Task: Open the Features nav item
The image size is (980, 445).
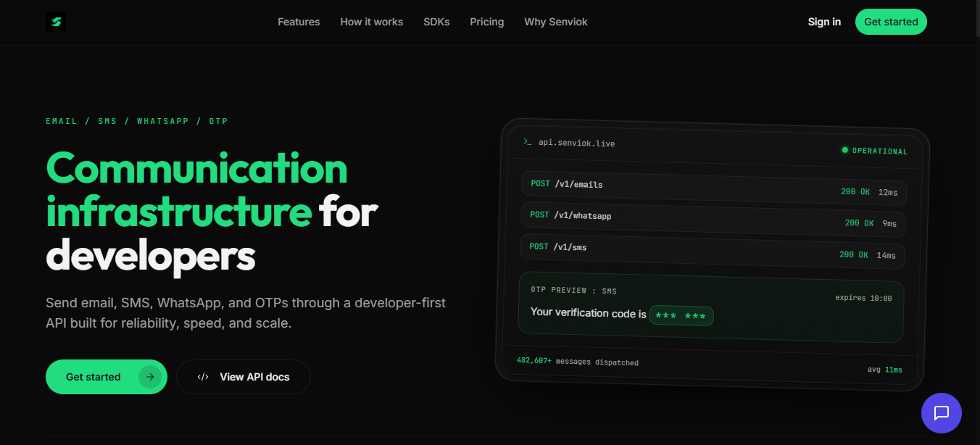Action: pyautogui.click(x=299, y=22)
